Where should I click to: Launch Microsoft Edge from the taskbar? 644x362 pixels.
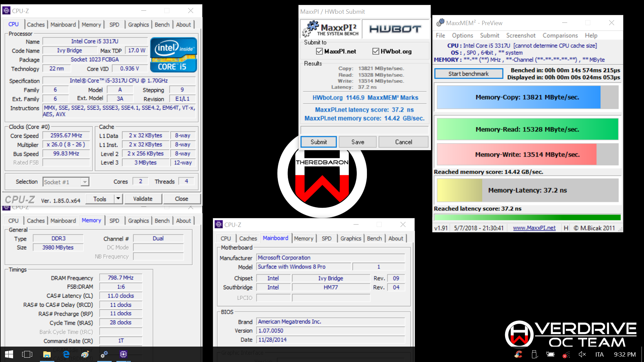coord(66,354)
